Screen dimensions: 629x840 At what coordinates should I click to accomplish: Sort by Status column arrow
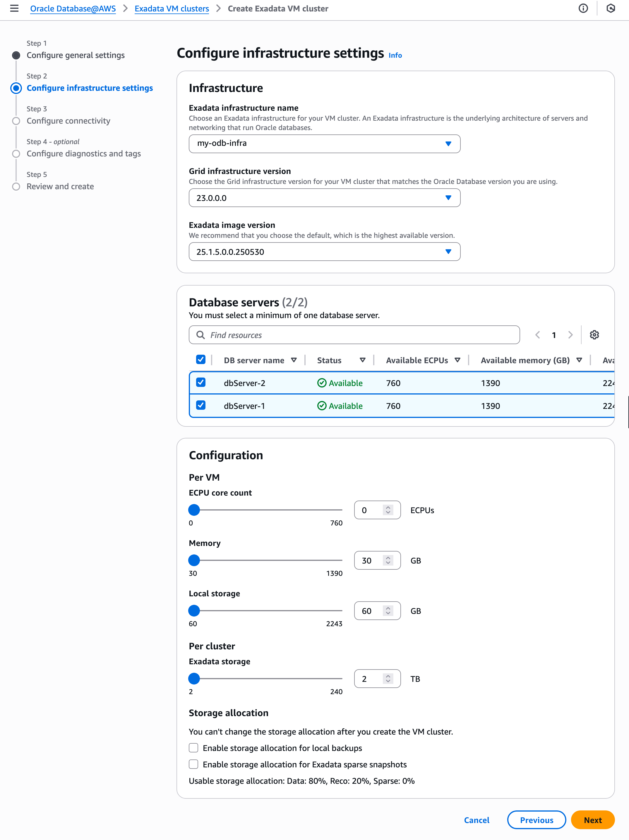coord(363,360)
